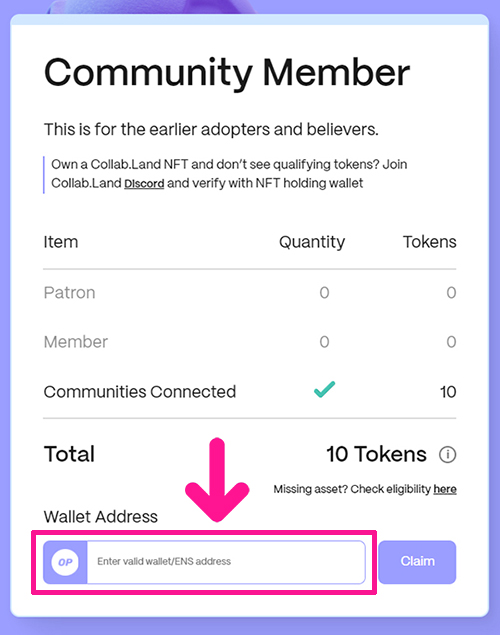Click the OP network icon

(65, 562)
